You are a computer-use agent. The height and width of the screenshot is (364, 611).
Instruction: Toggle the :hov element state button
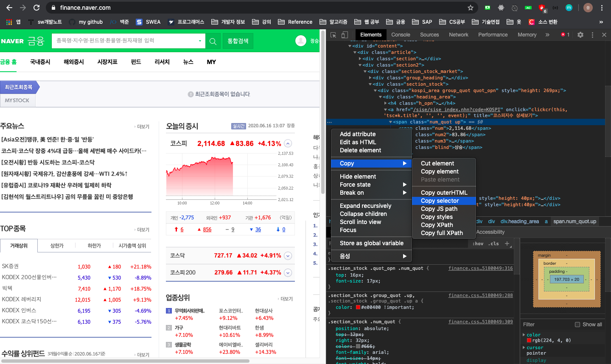[x=478, y=244]
